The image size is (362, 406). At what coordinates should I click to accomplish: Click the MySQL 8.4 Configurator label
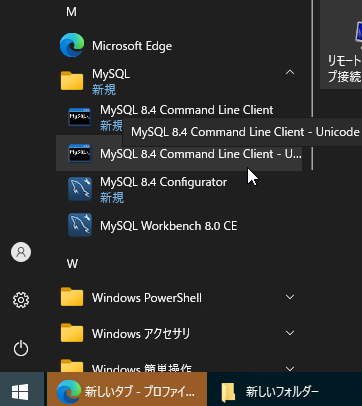tap(163, 182)
